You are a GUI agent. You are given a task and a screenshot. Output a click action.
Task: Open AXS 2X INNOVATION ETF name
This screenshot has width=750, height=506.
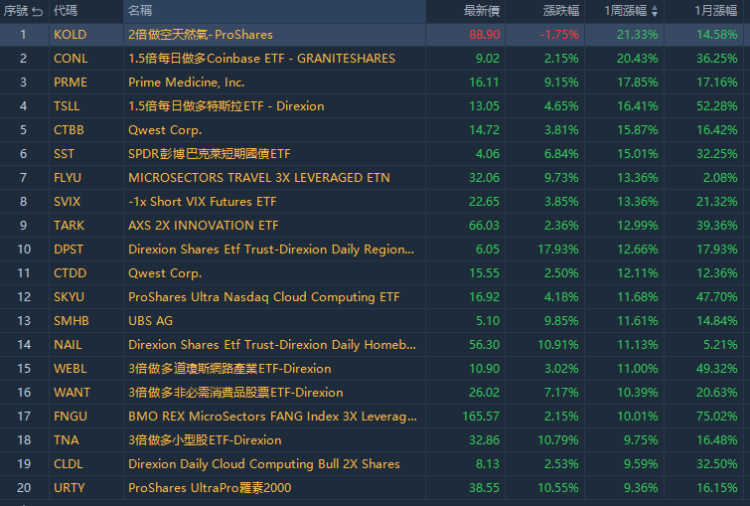click(x=203, y=226)
